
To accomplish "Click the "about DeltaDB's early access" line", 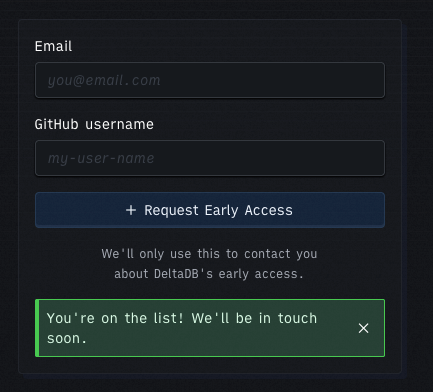I will 209,274.
